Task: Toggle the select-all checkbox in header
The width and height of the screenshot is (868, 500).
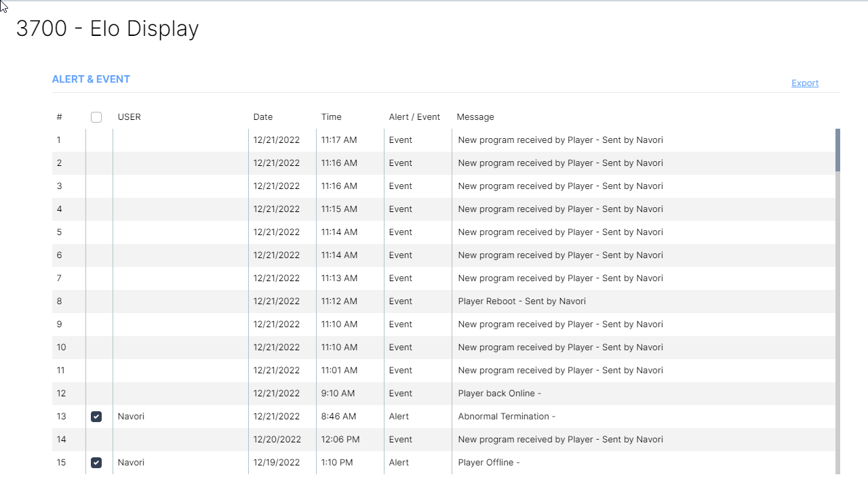Action: [96, 117]
